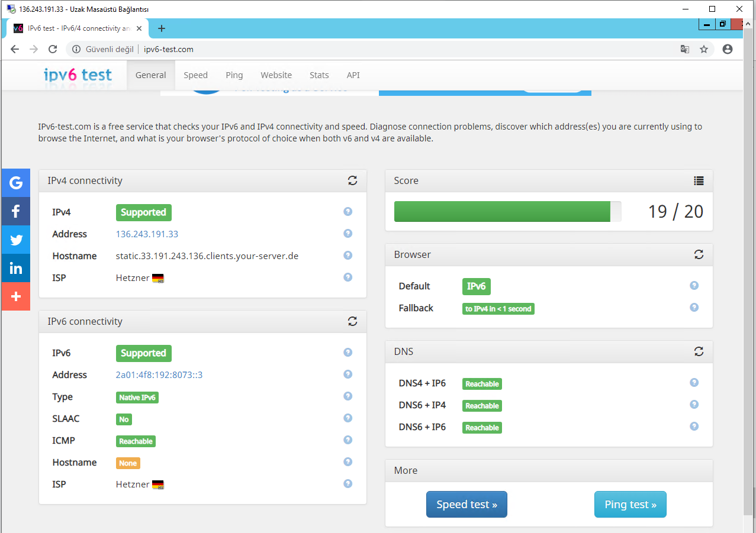Click the IPv4 Supported badge
This screenshot has height=533, width=756.
tap(144, 212)
